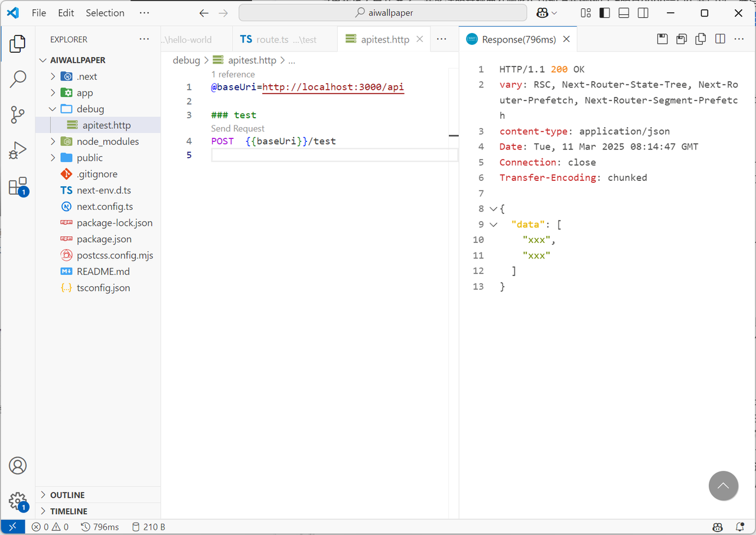756x535 pixels.
Task: Click the 1 reference code lens
Action: (x=233, y=74)
